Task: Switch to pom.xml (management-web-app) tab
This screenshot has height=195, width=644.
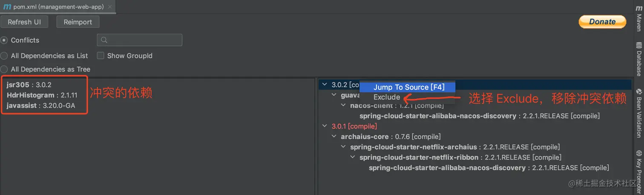Action: 58,6
